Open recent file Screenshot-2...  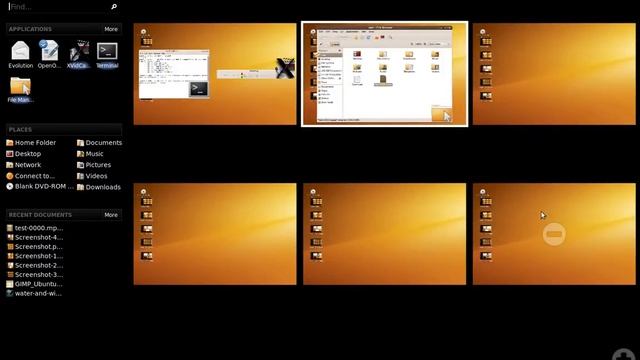(x=35, y=265)
